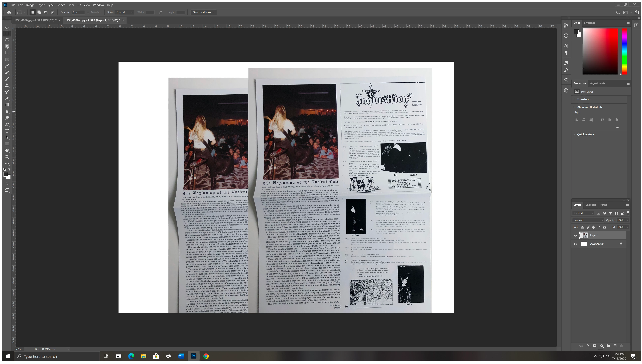
Task: Open the layer blend mode dropdown
Action: [588, 220]
